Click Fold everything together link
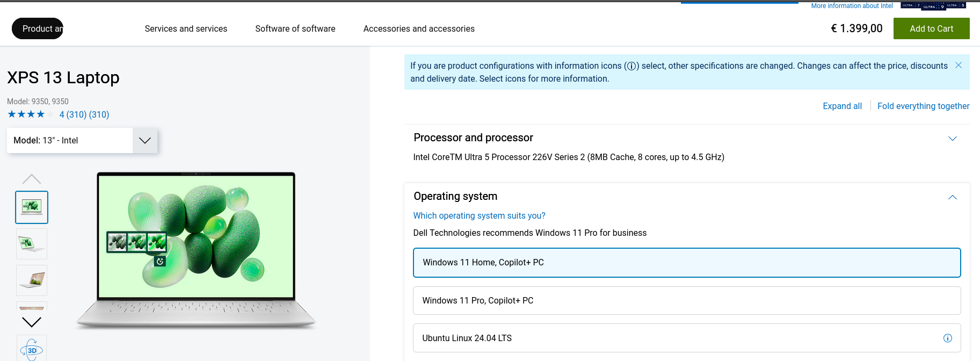Viewport: 980px width, 361px height. coord(924,106)
